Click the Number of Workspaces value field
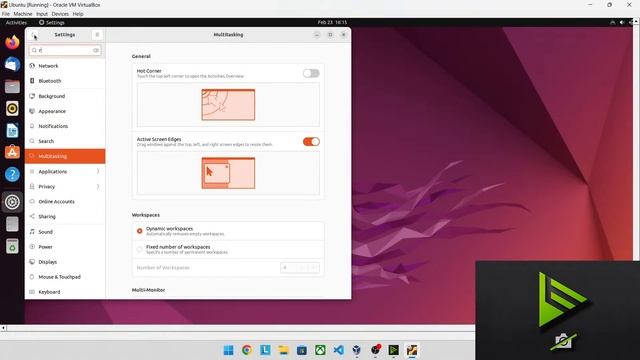This screenshot has height=360, width=640. point(300,268)
